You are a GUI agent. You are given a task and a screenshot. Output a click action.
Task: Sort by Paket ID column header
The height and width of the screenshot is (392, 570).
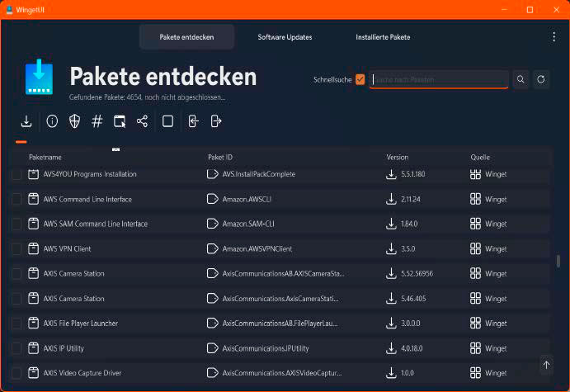pos(220,157)
